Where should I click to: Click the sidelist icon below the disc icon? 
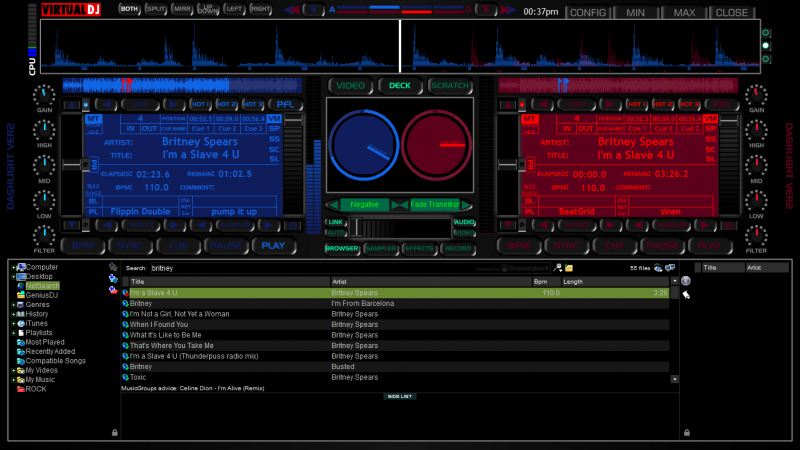686,294
